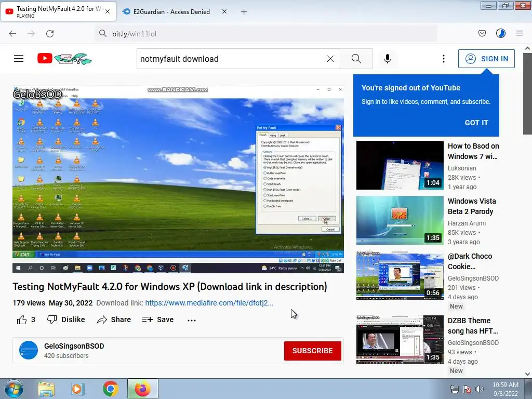Share the video
Screen dimensions: 532x399
114,320
